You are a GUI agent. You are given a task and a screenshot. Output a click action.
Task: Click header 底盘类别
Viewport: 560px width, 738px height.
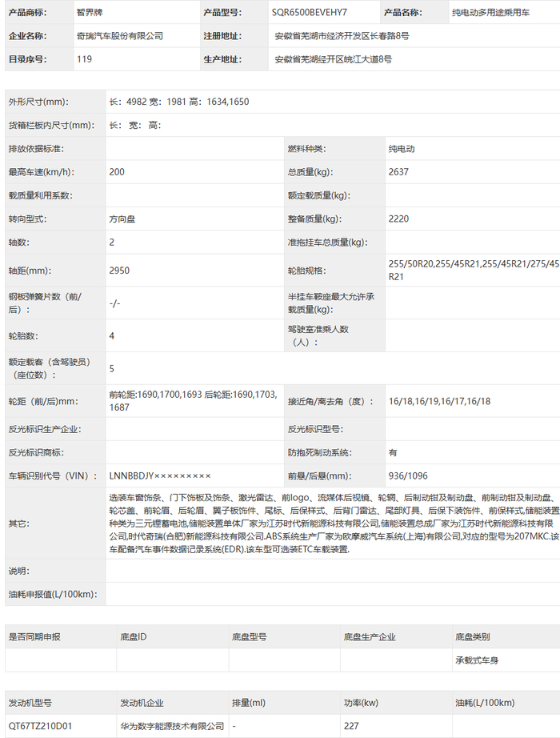[x=473, y=637]
